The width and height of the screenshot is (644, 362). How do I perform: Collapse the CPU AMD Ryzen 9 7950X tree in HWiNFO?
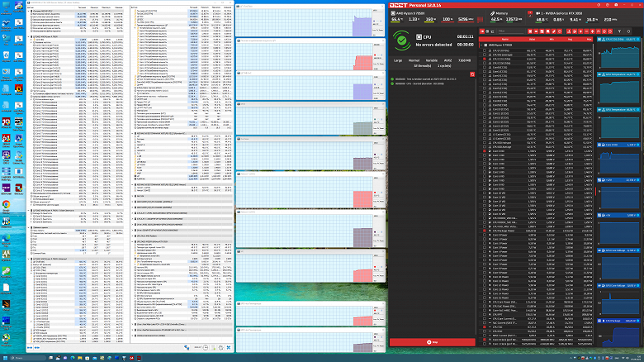pyautogui.click(x=29, y=36)
